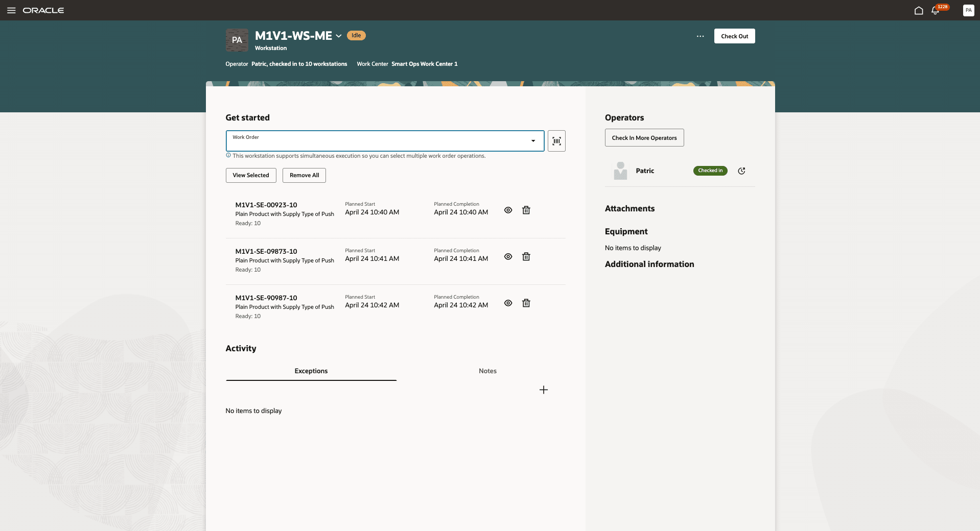The width and height of the screenshot is (980, 531).
Task: Select work order M1V1-SE-09873-10
Action: click(266, 251)
